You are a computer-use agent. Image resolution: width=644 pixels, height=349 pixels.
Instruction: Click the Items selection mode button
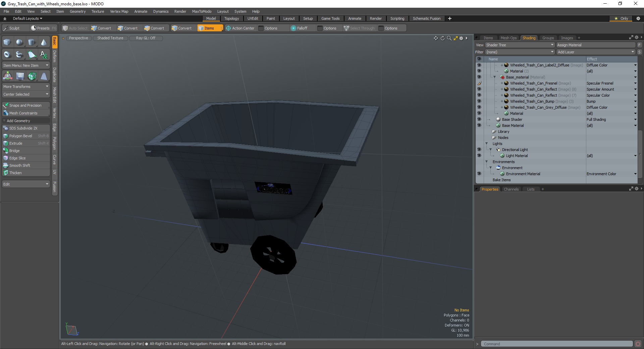(x=210, y=28)
